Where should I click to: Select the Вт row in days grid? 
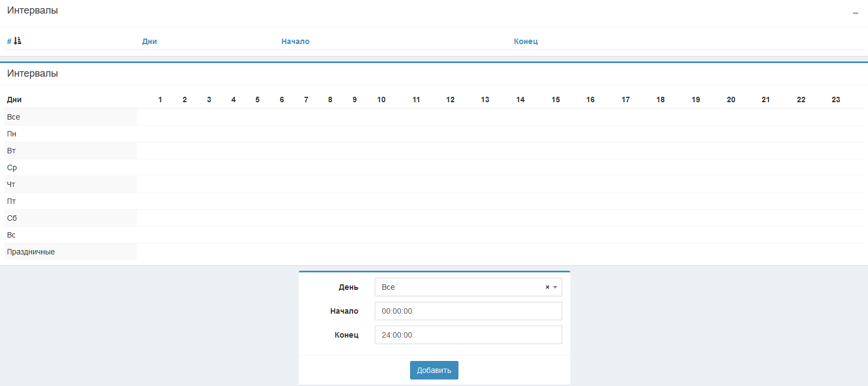point(11,151)
